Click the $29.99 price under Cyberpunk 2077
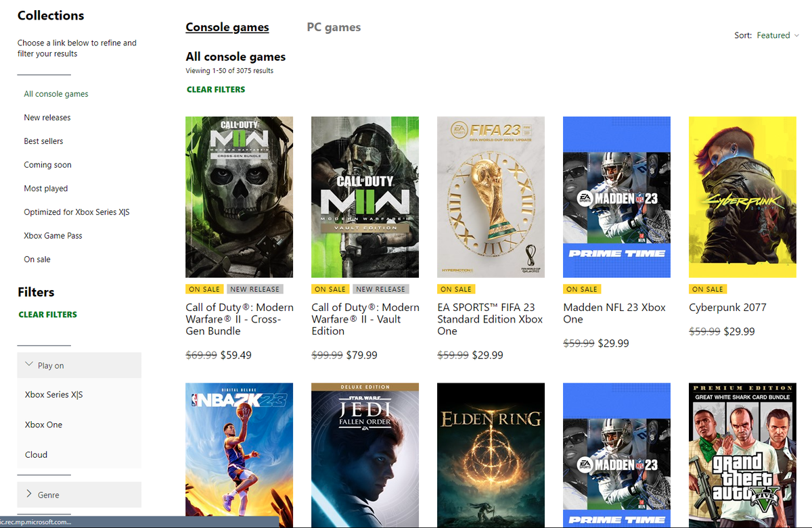Screen dimensions: 812x528 pos(740,331)
